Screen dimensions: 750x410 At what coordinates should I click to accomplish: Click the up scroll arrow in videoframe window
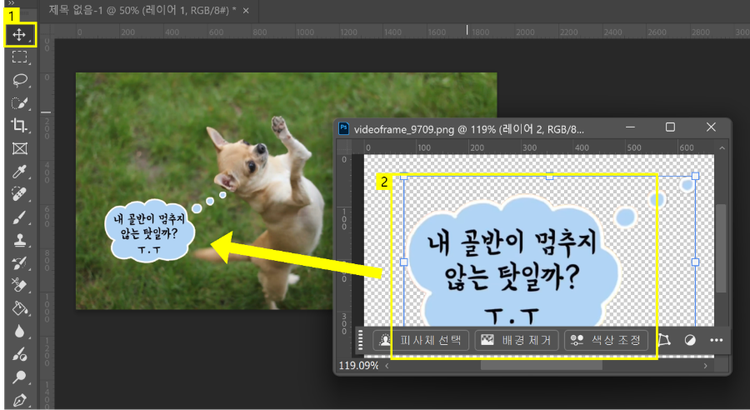coord(722,148)
